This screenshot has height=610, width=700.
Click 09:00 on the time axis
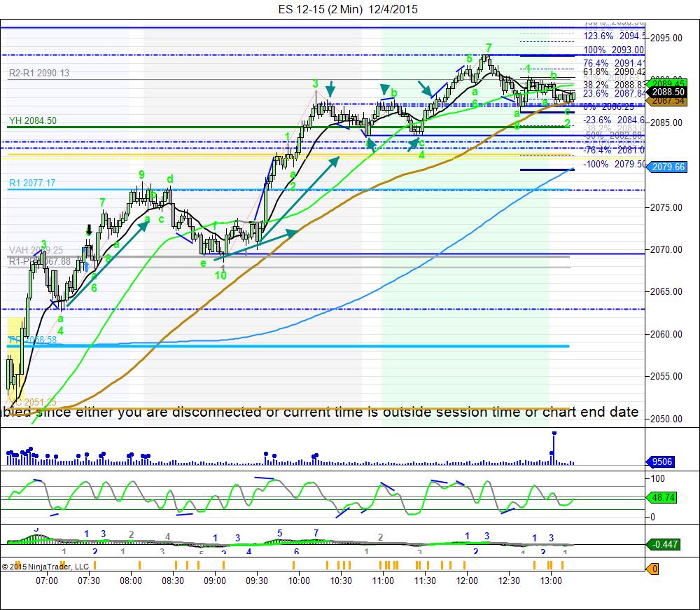[215, 581]
